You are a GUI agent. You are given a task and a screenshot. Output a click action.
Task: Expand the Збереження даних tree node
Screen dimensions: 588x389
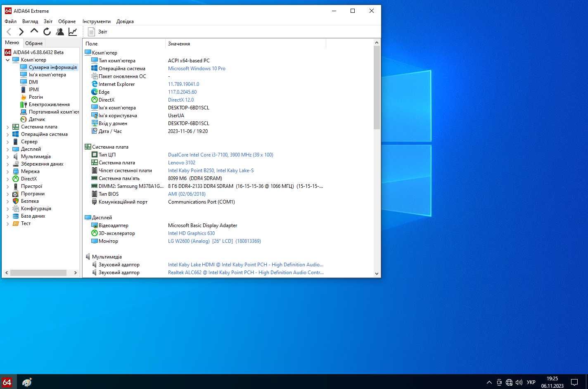tap(7, 164)
